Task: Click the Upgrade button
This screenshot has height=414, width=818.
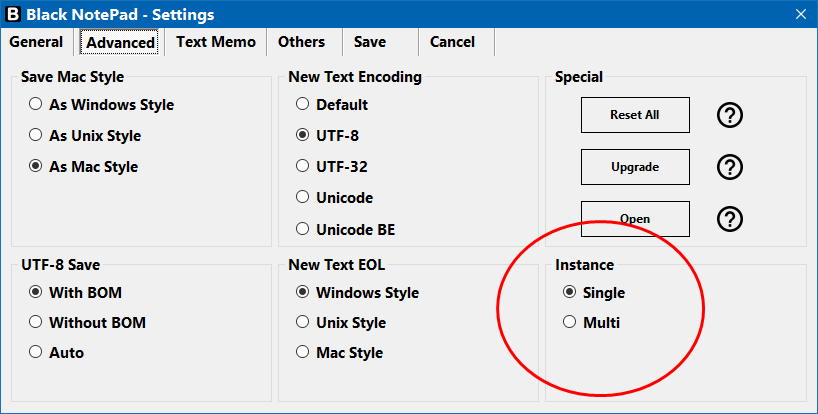Action: (635, 167)
